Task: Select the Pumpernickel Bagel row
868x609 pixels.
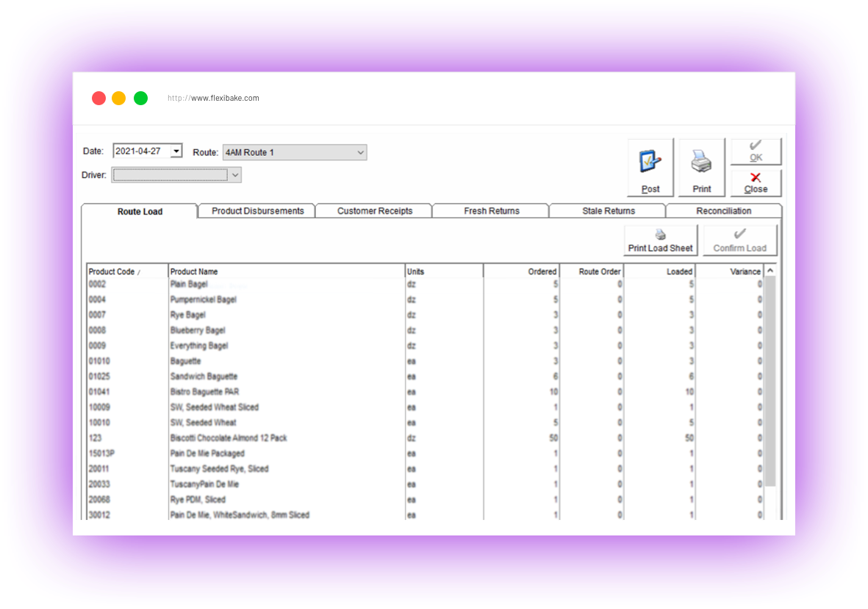Action: (x=425, y=300)
